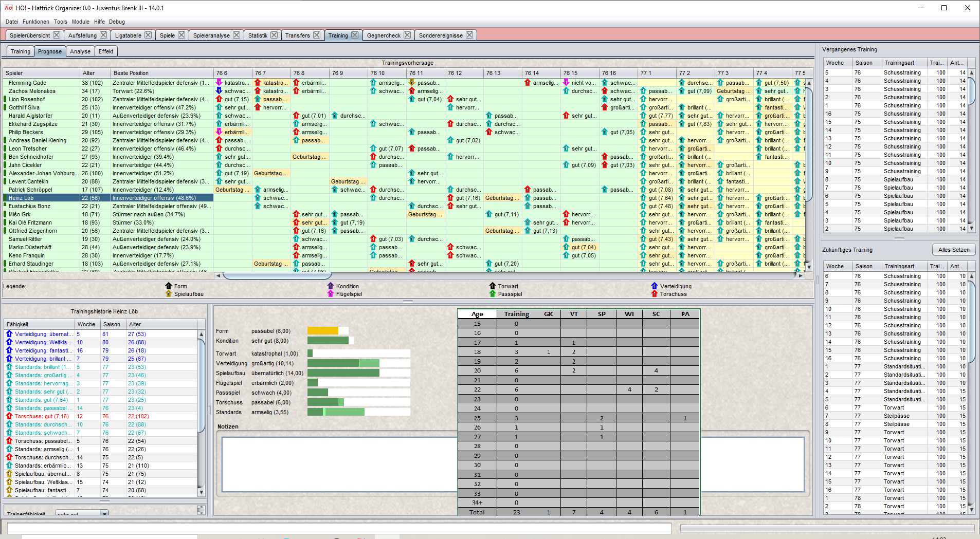The width and height of the screenshot is (980, 539).
Task: Open the Datei menu
Action: 11,22
